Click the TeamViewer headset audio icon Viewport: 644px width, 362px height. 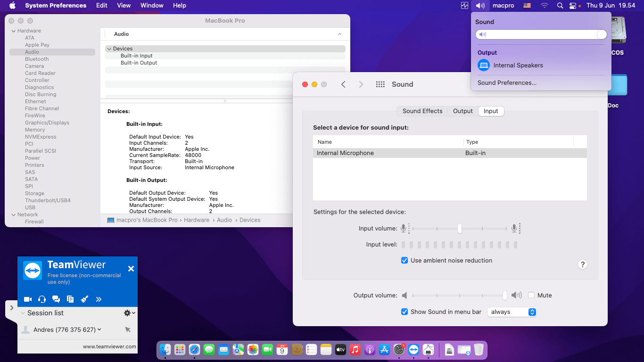[42, 299]
